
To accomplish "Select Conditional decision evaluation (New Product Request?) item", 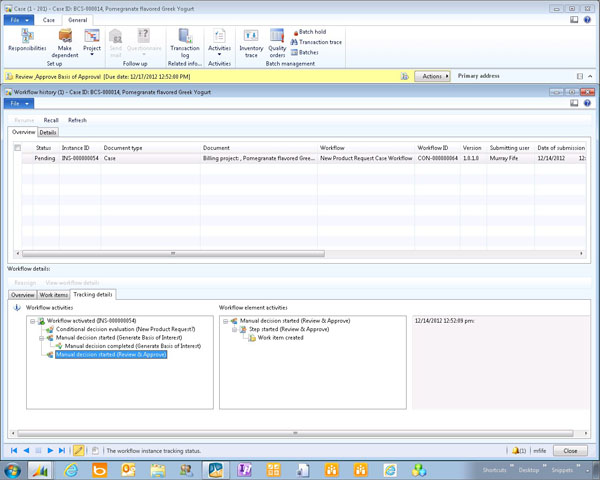I will [x=126, y=329].
